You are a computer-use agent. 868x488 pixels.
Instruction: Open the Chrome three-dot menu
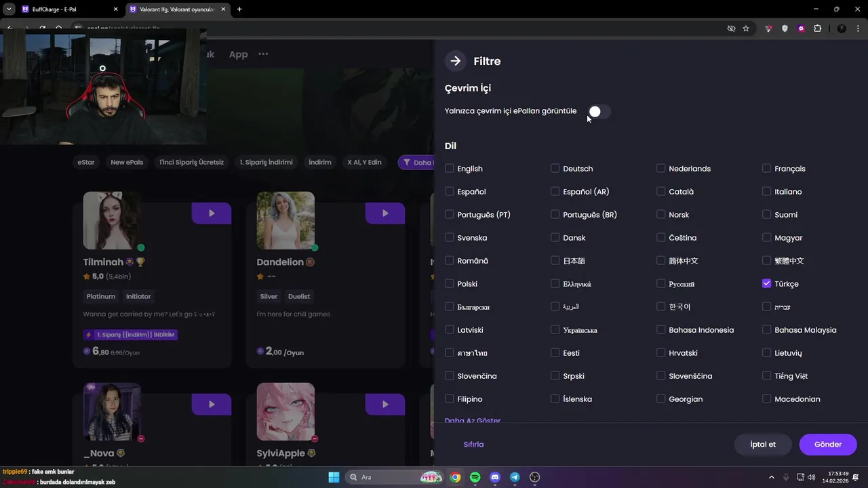tap(856, 28)
